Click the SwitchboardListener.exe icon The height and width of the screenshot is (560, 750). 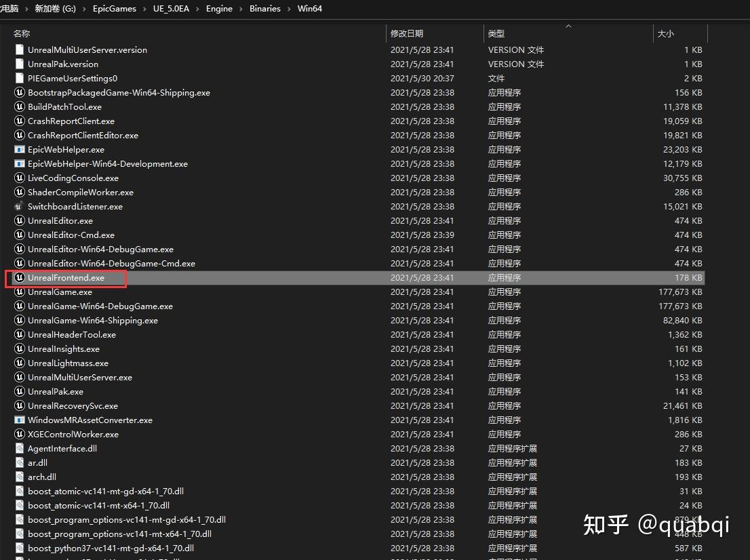(19, 206)
